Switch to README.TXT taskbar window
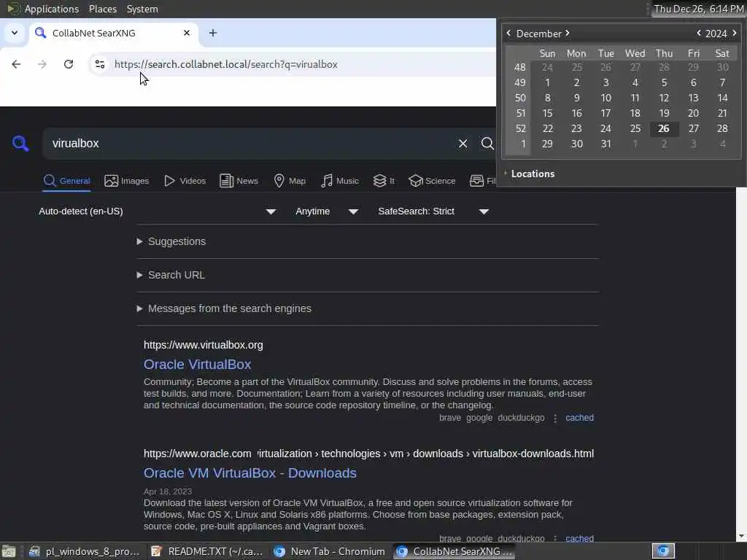Viewport: 747px width, 560px height. (208, 551)
